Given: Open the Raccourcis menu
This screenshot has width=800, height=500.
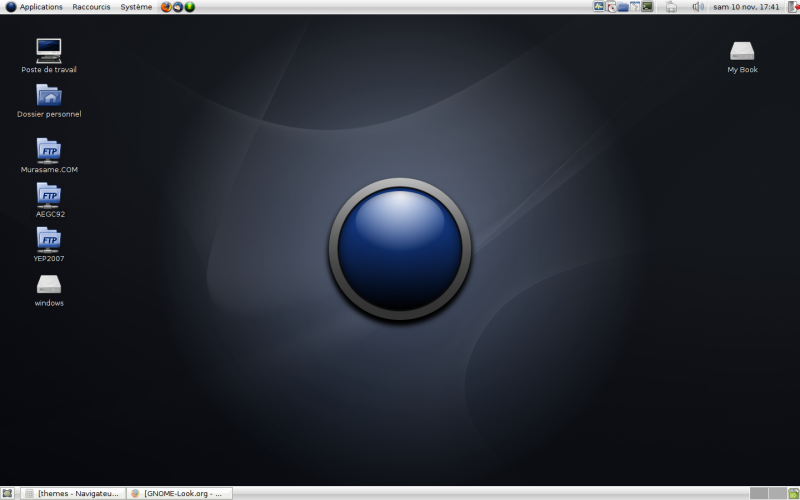Looking at the screenshot, I should point(91,7).
